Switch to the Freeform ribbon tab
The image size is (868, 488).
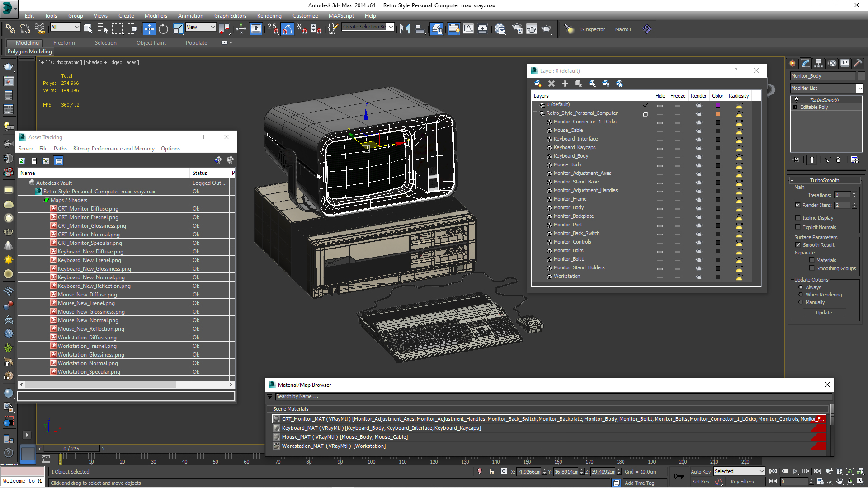(x=64, y=43)
